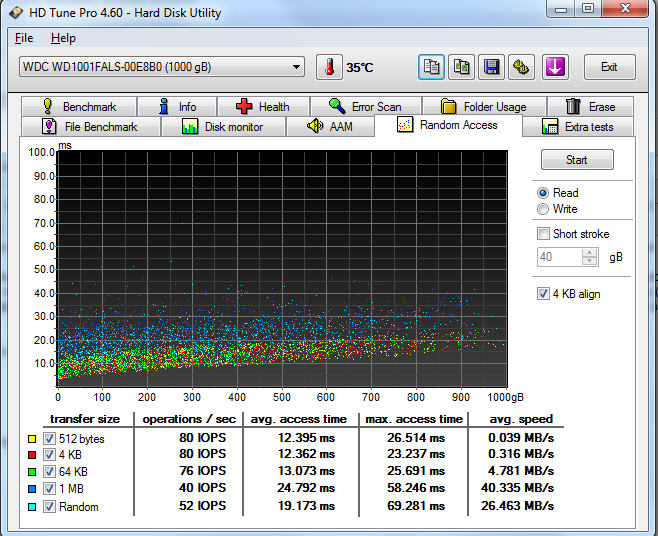658x536 pixels.
Task: Click the short stroke gB value field
Action: pos(559,257)
